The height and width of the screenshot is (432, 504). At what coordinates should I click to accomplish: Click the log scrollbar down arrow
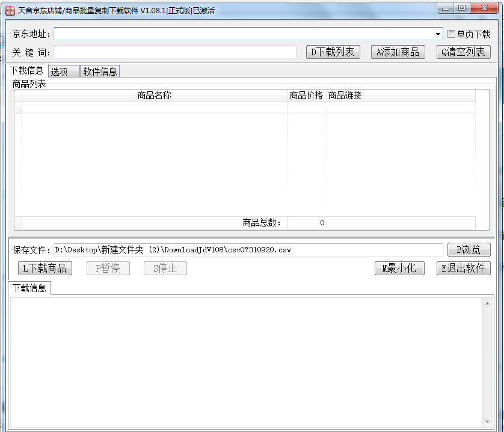coord(487,422)
